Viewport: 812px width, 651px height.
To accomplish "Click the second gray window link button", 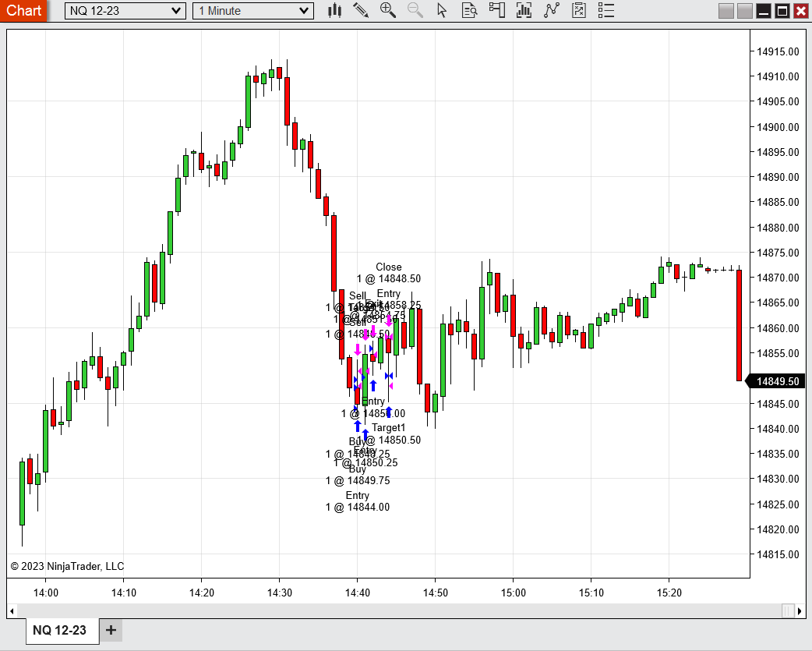I will coord(745,11).
